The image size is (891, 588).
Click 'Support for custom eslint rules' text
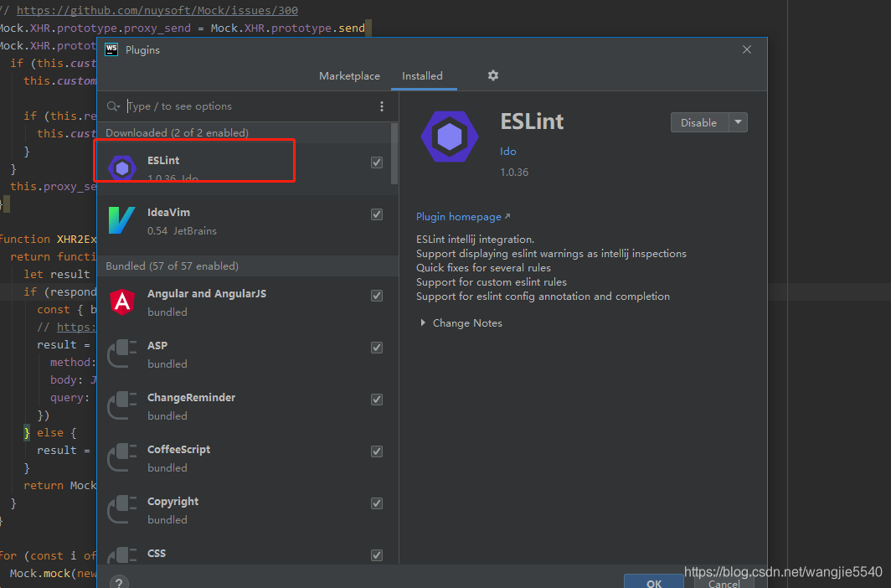[x=491, y=281]
